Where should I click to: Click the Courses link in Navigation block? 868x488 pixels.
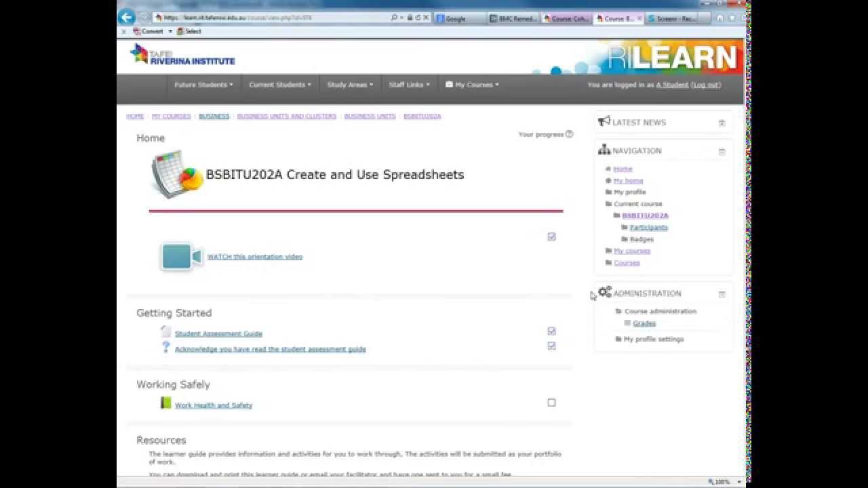click(627, 262)
